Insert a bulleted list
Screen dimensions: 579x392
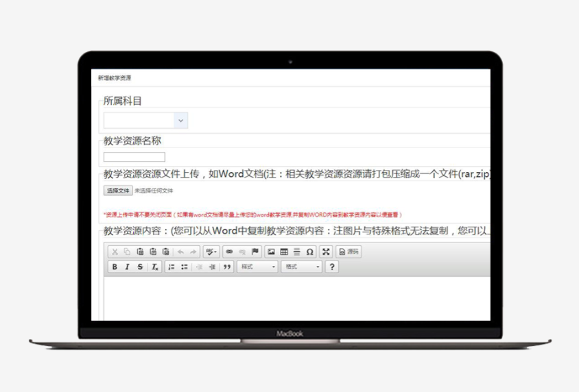pyautogui.click(x=184, y=267)
